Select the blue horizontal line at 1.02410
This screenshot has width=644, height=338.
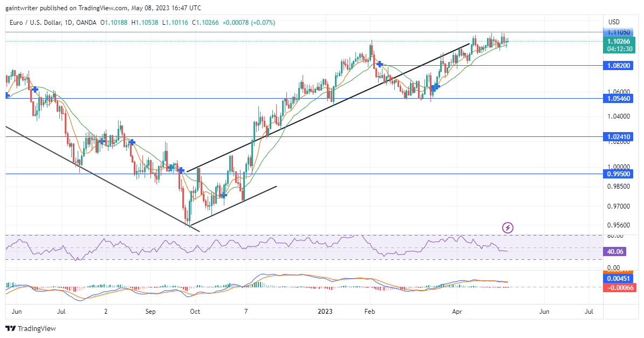pyautogui.click(x=304, y=137)
